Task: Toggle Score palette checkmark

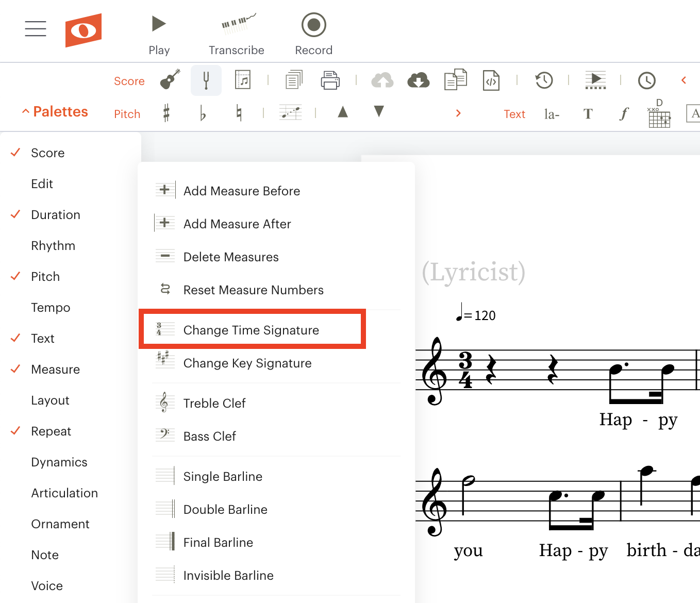Action: 15,153
